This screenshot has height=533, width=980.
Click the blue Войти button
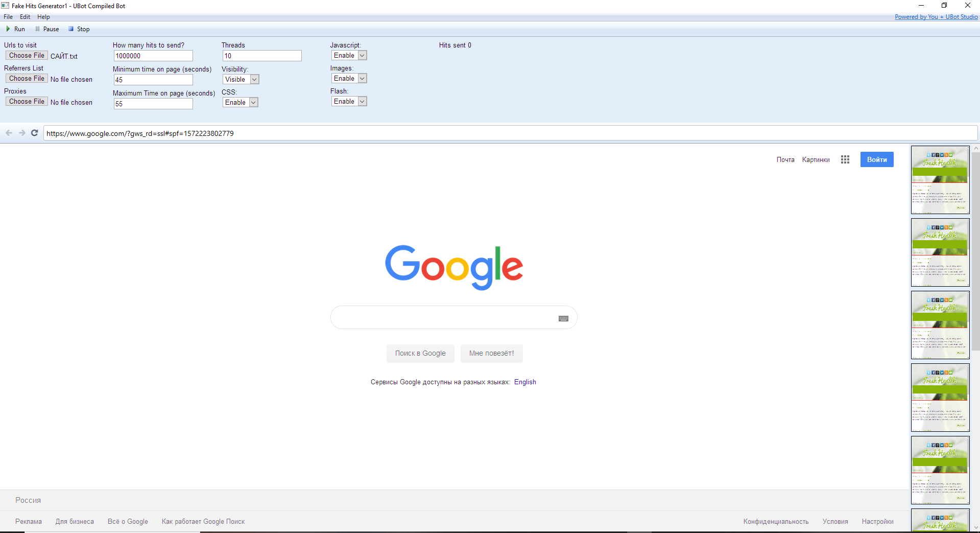coord(877,159)
